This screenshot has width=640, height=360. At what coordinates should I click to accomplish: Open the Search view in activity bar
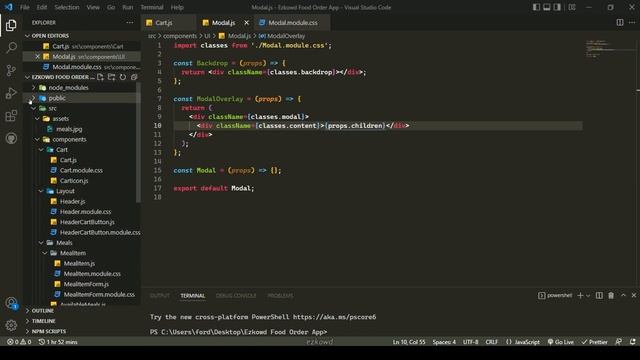point(11,48)
